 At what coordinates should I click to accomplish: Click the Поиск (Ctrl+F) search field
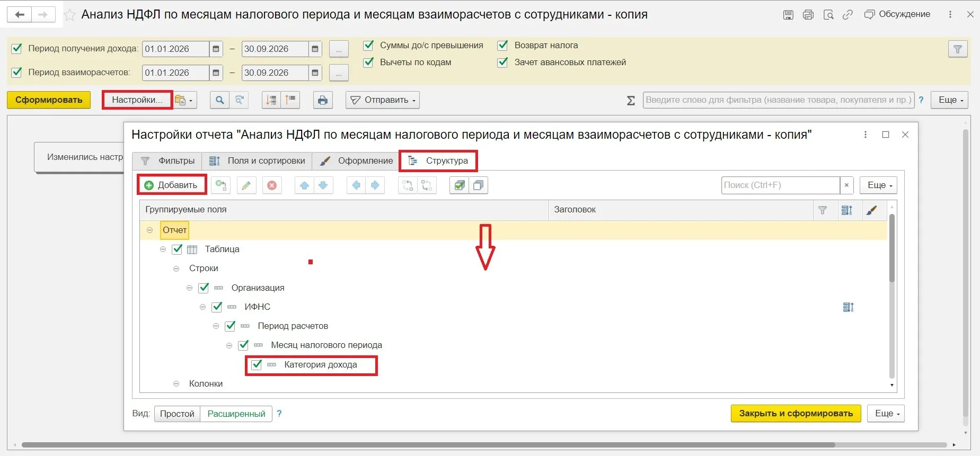780,185
